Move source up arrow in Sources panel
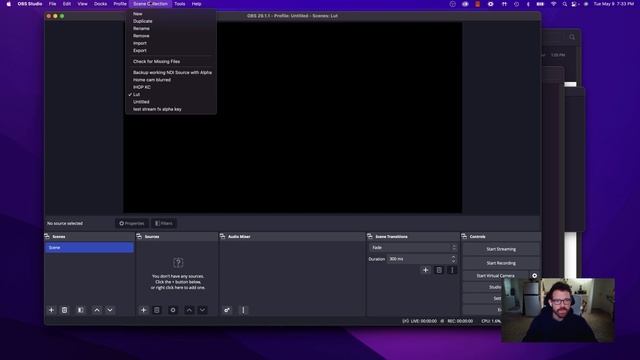The height and width of the screenshot is (360, 640). (x=189, y=310)
